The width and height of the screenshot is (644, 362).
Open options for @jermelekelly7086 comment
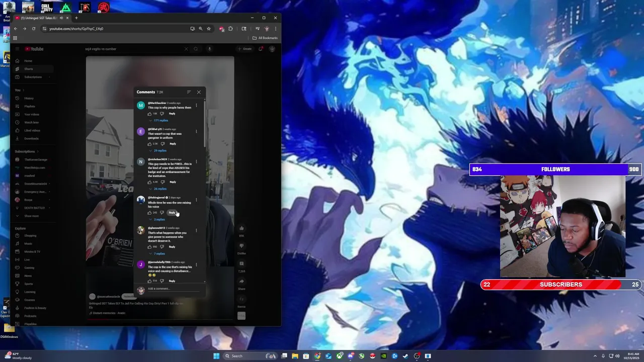tap(196, 264)
